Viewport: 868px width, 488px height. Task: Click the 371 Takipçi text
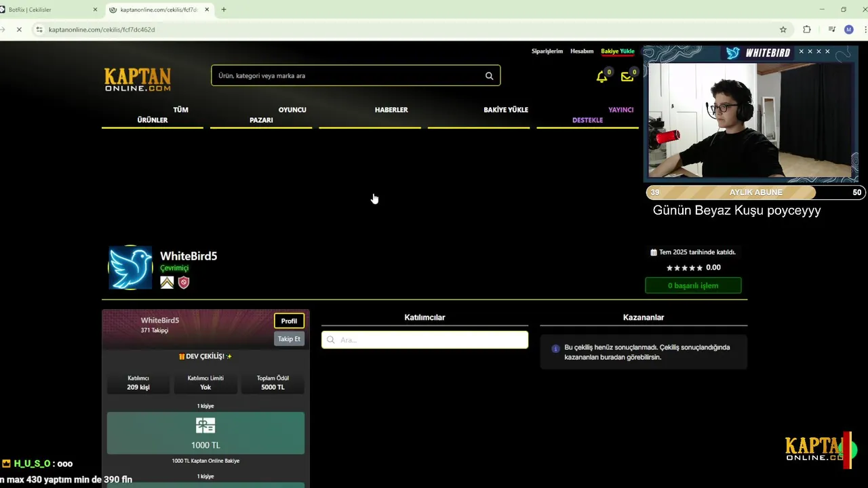(x=155, y=331)
